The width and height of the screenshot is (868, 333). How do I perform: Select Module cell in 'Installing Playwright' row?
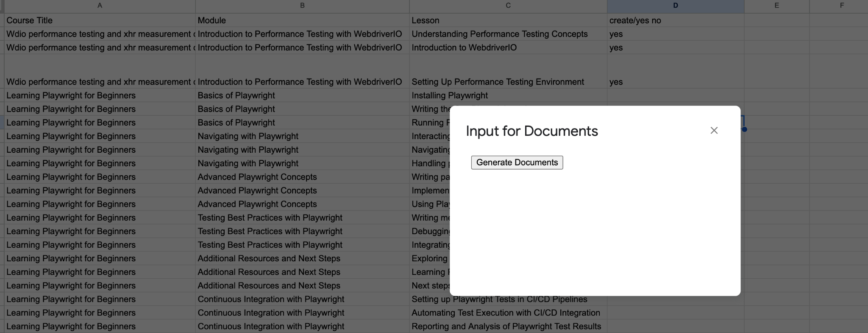302,95
